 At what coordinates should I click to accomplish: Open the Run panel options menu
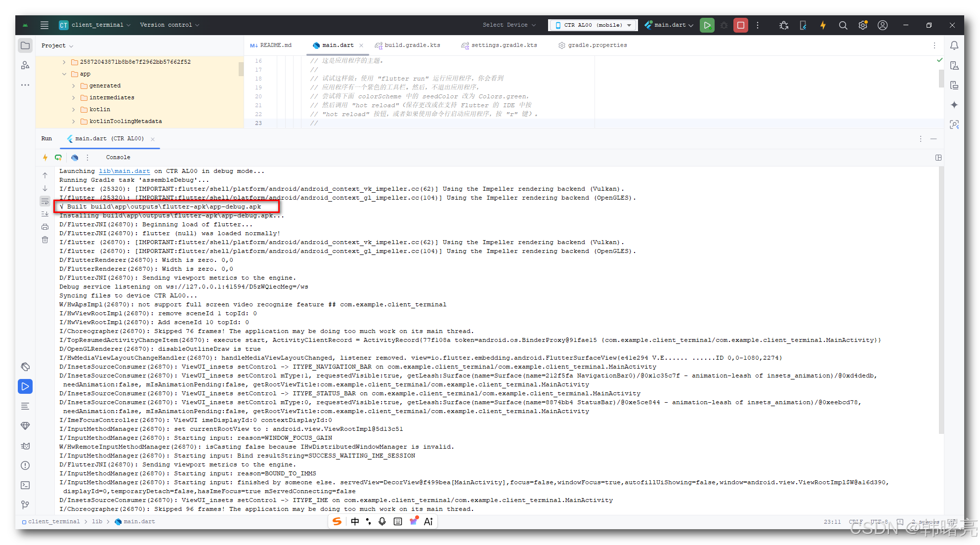[920, 139]
